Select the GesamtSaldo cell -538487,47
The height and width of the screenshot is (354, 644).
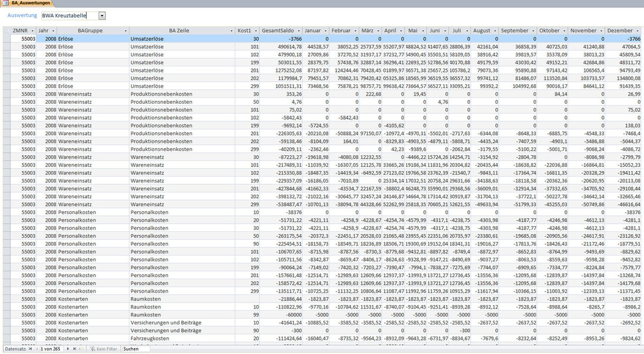pyautogui.click(x=281, y=204)
